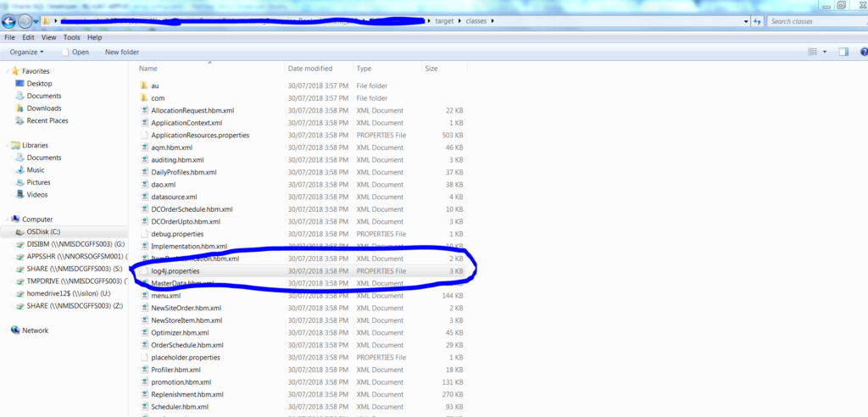Click the Replenishment.hbm.xml file icon

144,395
